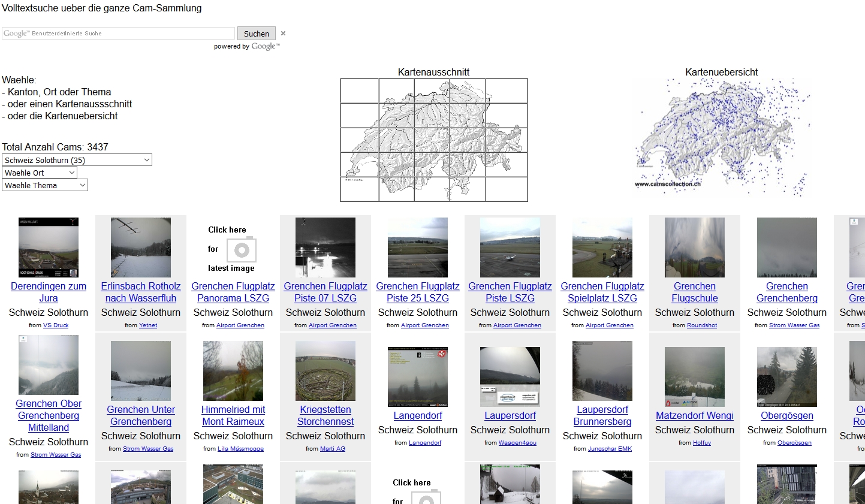Open Grenchen Grenchenberg cam thumbnail
Image resolution: width=865 pixels, height=504 pixels.
(x=787, y=248)
